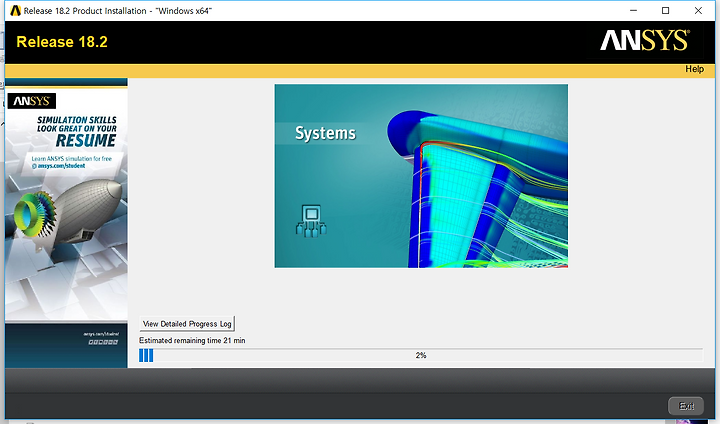Click the ANSYS logo in sidebar ad
The height and width of the screenshot is (424, 720).
pyautogui.click(x=32, y=101)
